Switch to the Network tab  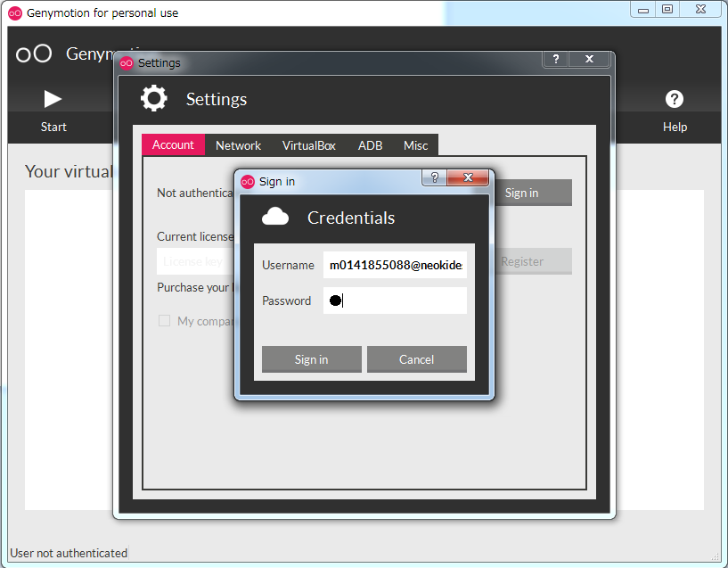point(238,145)
